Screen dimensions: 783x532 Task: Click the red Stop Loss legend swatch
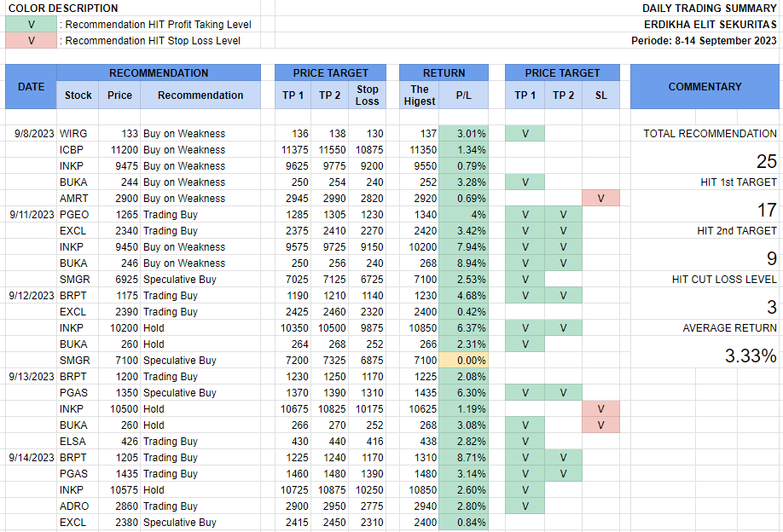coord(31,40)
